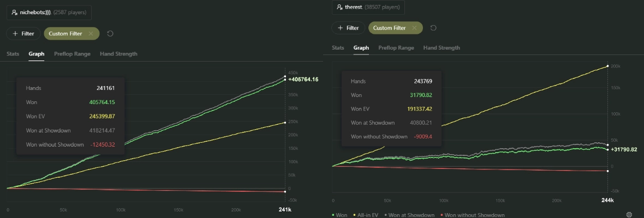Open Preflop Range tab in nichebots panel
The width and height of the screenshot is (644, 218).
click(72, 53)
